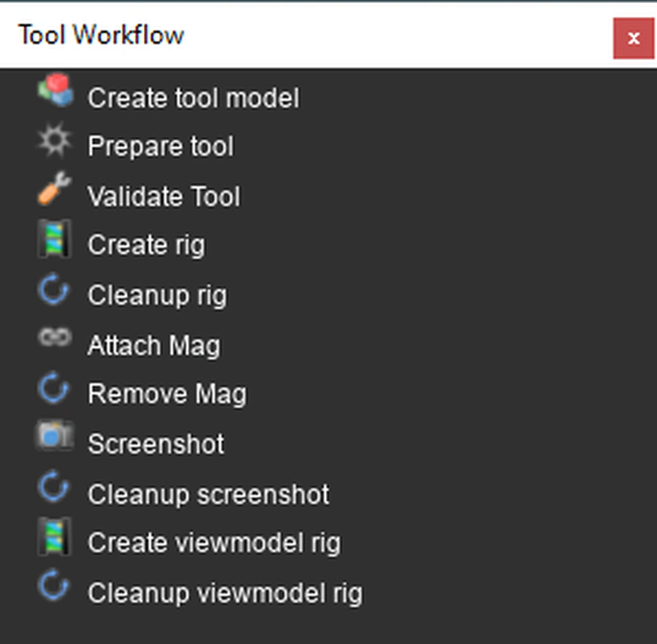Image resolution: width=657 pixels, height=644 pixels.
Task: Click the Cleanup rig refresh icon
Action: [x=55, y=292]
